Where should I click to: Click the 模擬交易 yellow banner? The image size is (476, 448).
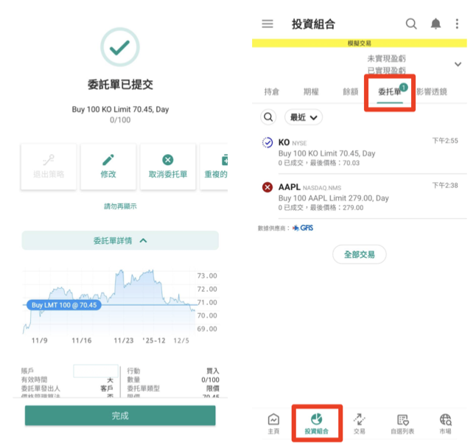point(360,43)
